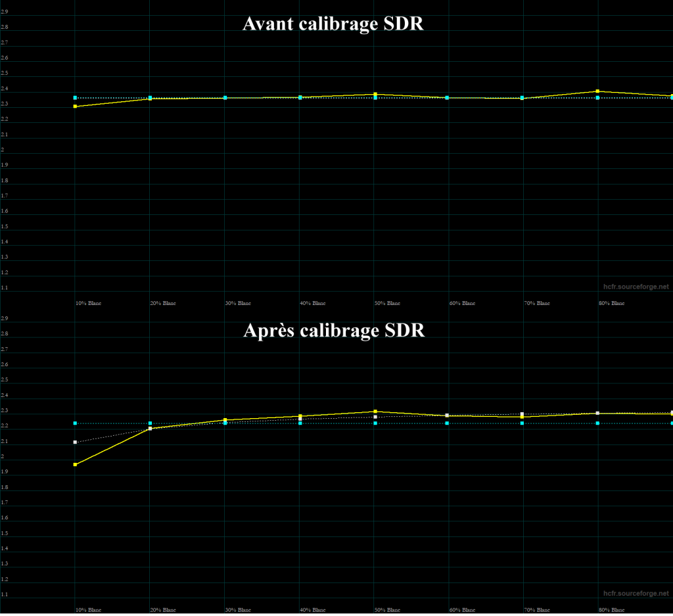Select the yellow 50% Blanc point in the bottom chart
This screenshot has height=616, width=673.
click(375, 412)
